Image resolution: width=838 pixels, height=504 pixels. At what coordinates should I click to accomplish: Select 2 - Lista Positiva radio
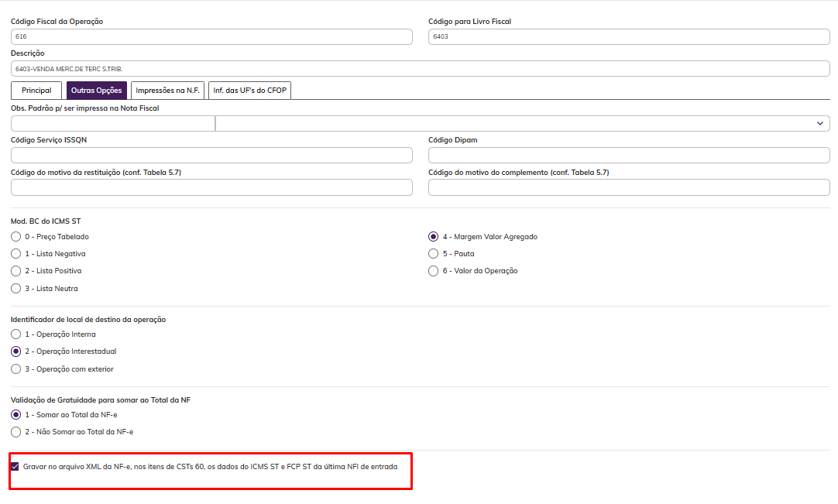(x=16, y=271)
